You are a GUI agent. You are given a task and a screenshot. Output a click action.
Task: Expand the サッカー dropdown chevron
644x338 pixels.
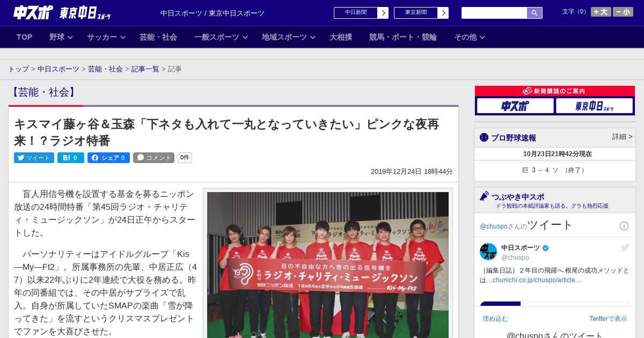pos(122,38)
